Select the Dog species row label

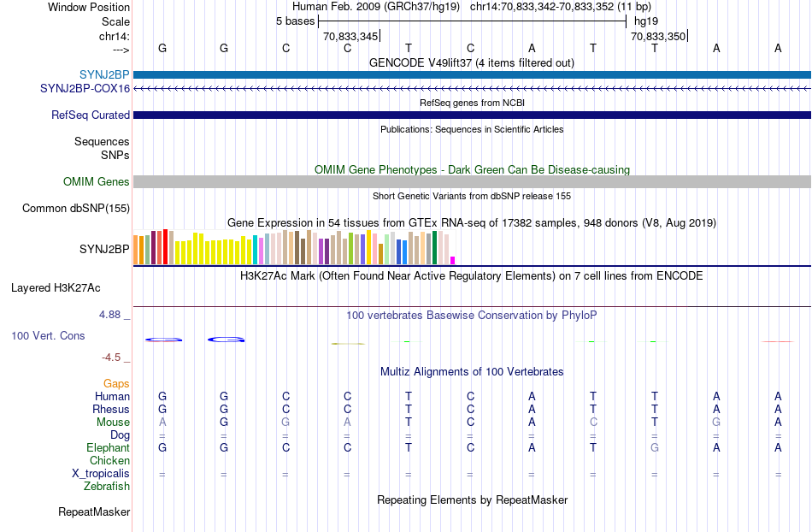pos(120,435)
